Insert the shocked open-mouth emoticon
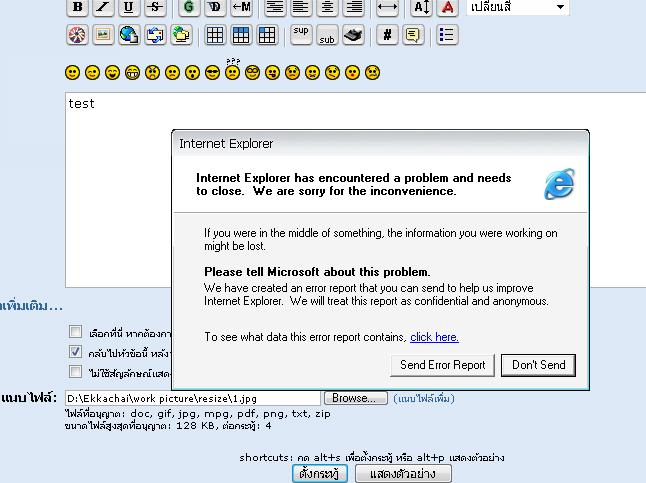The image size is (646, 483). coord(192,73)
